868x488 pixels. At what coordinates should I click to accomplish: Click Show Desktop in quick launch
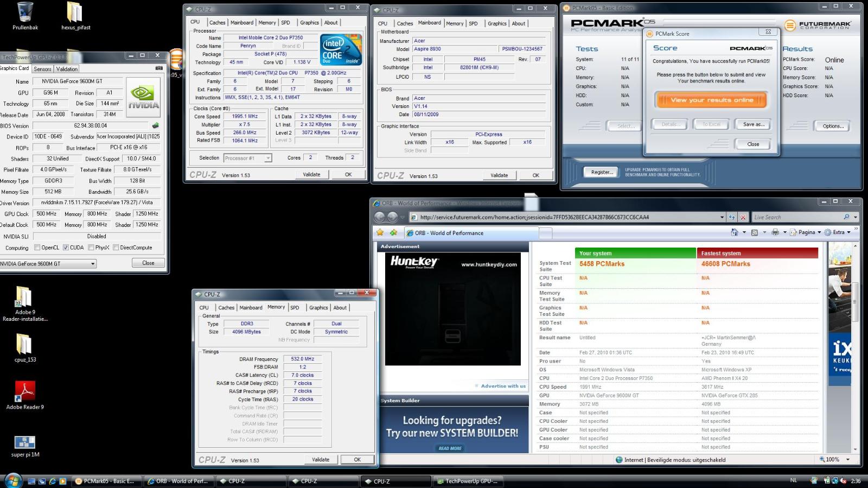point(32,481)
